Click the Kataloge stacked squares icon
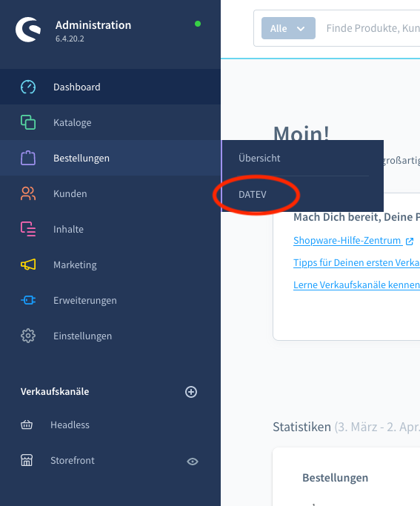420x506 pixels. tap(28, 122)
